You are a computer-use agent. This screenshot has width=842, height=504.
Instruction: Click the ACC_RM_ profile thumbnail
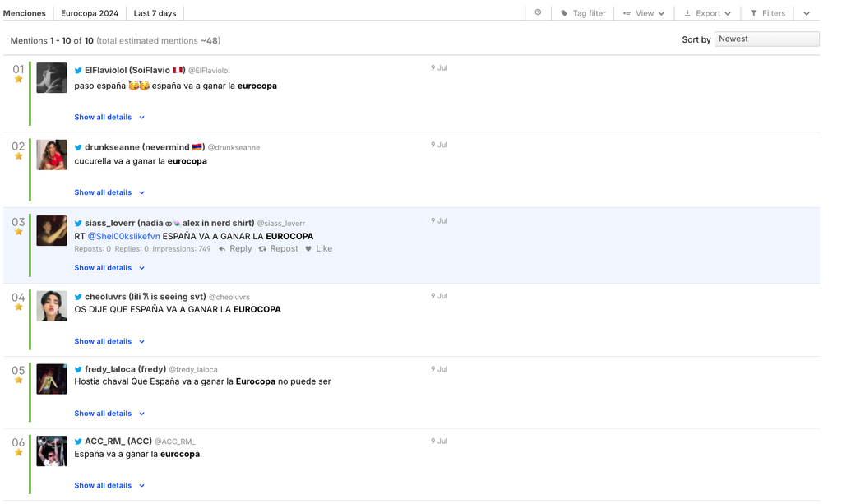[x=52, y=451]
